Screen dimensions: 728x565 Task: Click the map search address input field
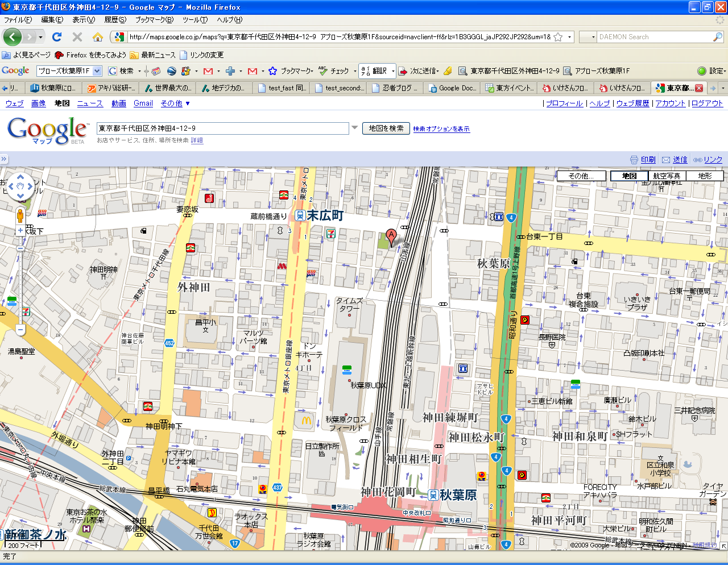(222, 128)
